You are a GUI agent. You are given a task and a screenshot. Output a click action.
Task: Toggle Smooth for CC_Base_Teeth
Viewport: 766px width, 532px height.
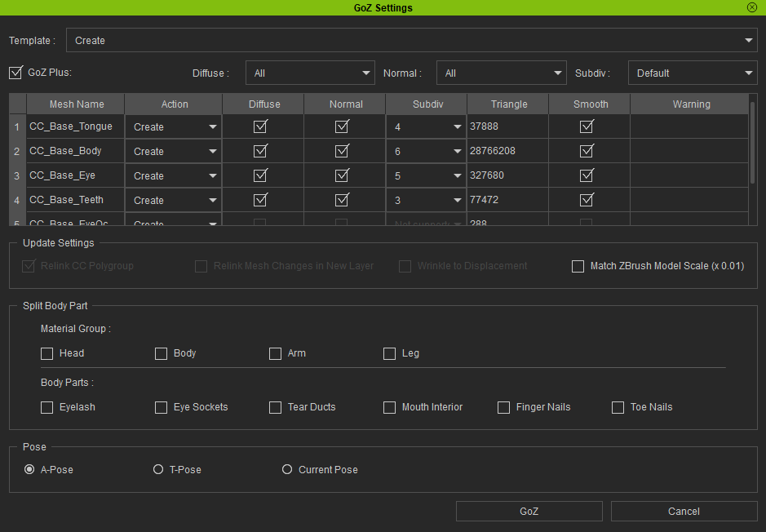coord(587,200)
